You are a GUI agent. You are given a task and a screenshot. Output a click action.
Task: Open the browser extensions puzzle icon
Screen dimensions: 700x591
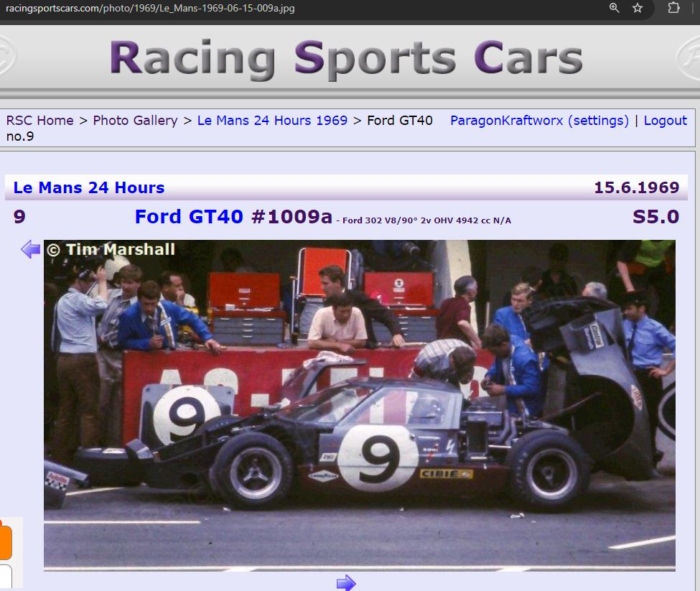[673, 8]
